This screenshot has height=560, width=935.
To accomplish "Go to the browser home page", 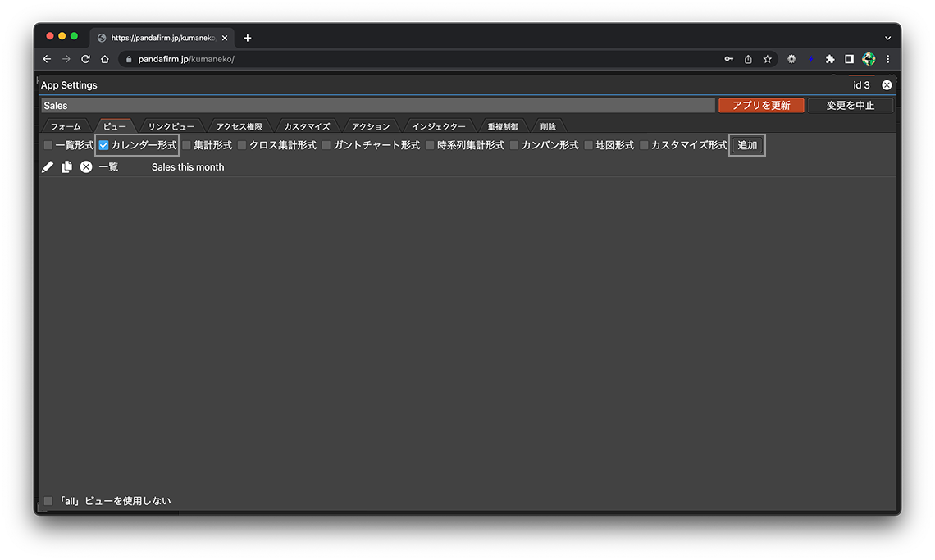I will click(105, 59).
